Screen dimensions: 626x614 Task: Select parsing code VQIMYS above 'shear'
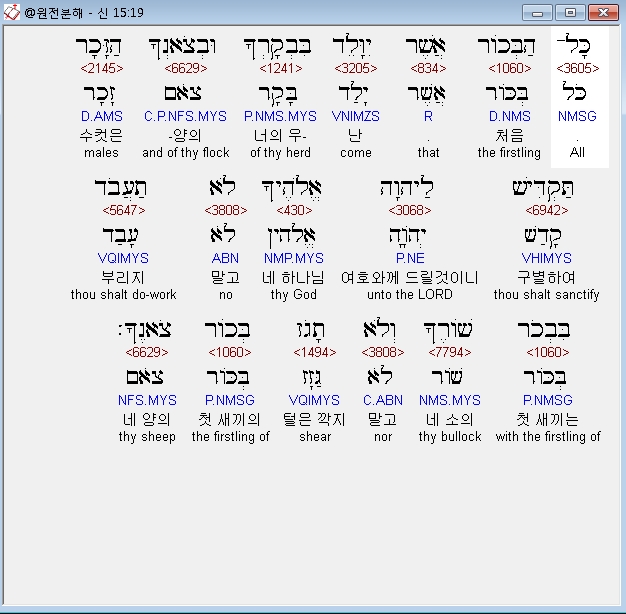[314, 400]
